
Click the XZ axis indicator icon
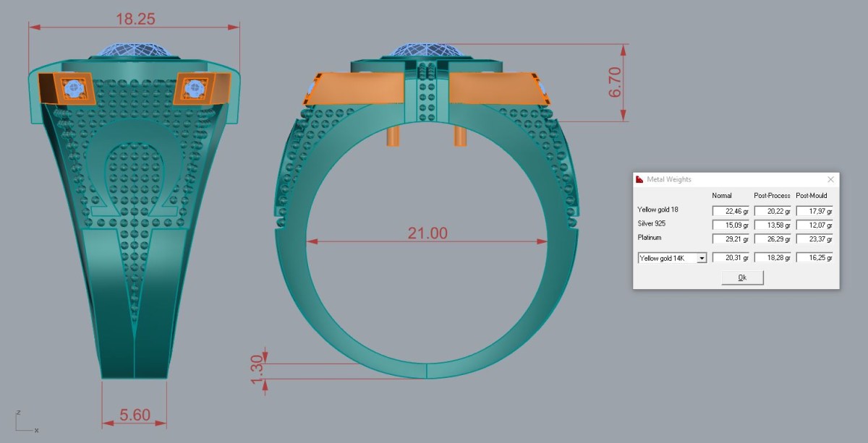click(x=23, y=422)
